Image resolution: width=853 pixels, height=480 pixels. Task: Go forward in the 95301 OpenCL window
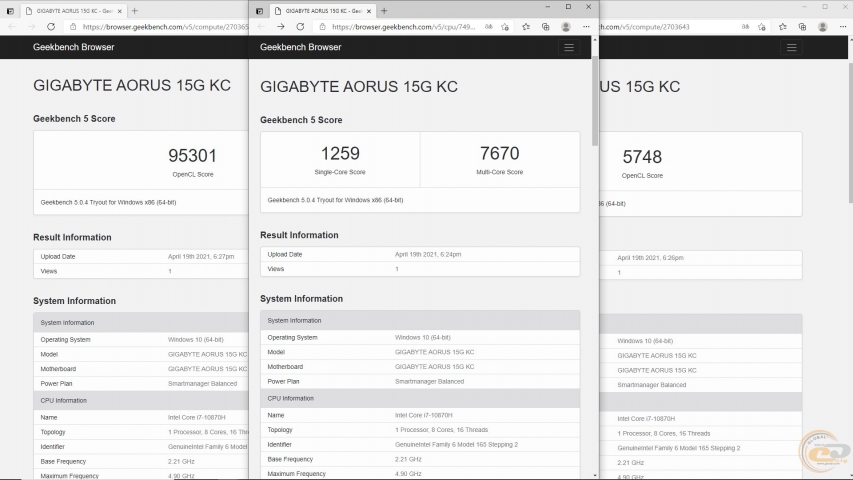(x=32, y=27)
